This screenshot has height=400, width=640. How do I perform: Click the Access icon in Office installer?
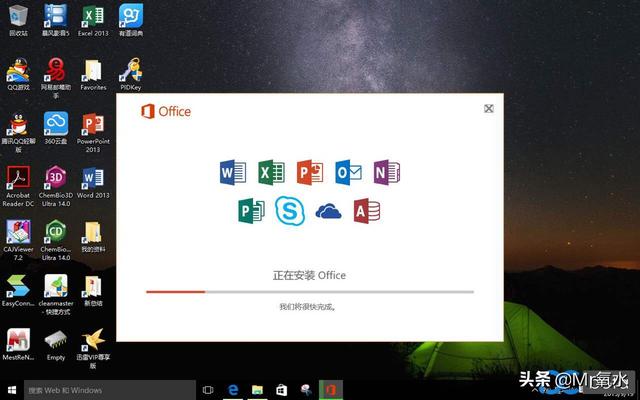point(366,211)
